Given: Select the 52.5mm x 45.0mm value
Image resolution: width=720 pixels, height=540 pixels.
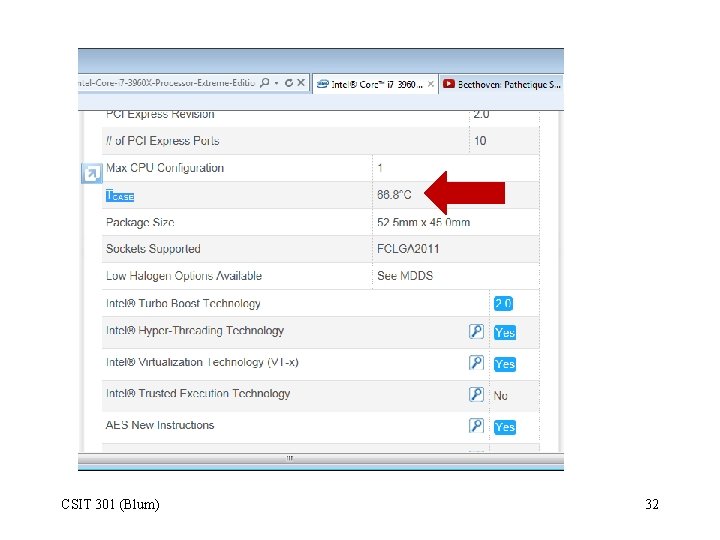Looking at the screenshot, I should 423,222.
